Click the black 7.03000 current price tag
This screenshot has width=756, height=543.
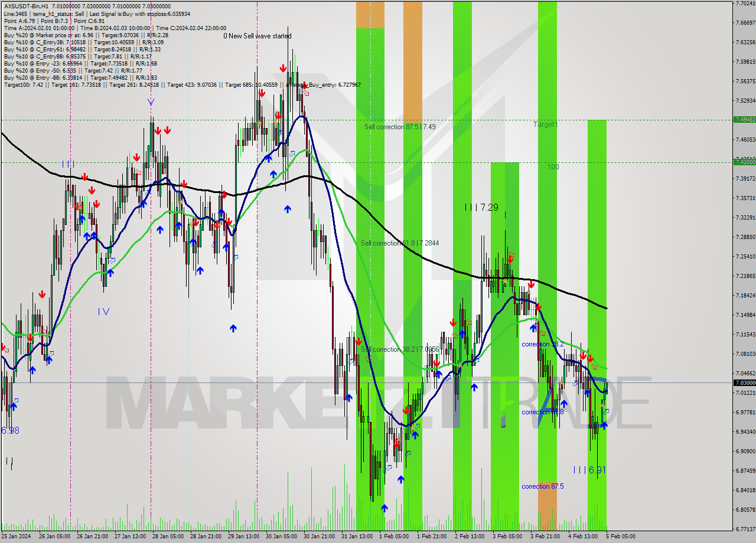click(744, 383)
